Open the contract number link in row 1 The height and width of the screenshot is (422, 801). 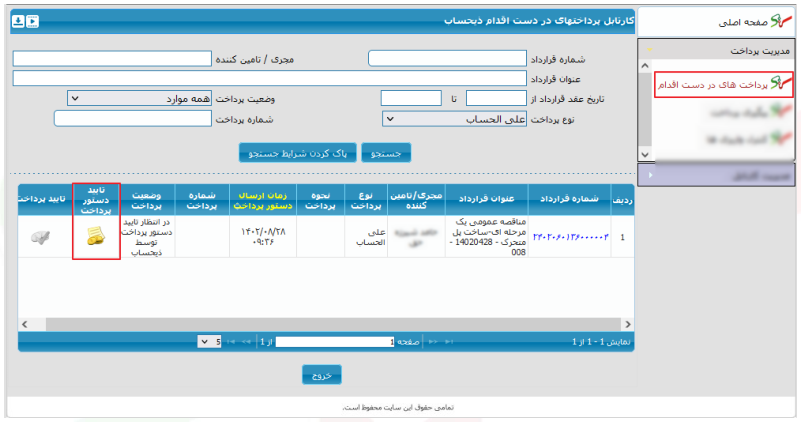point(571,237)
